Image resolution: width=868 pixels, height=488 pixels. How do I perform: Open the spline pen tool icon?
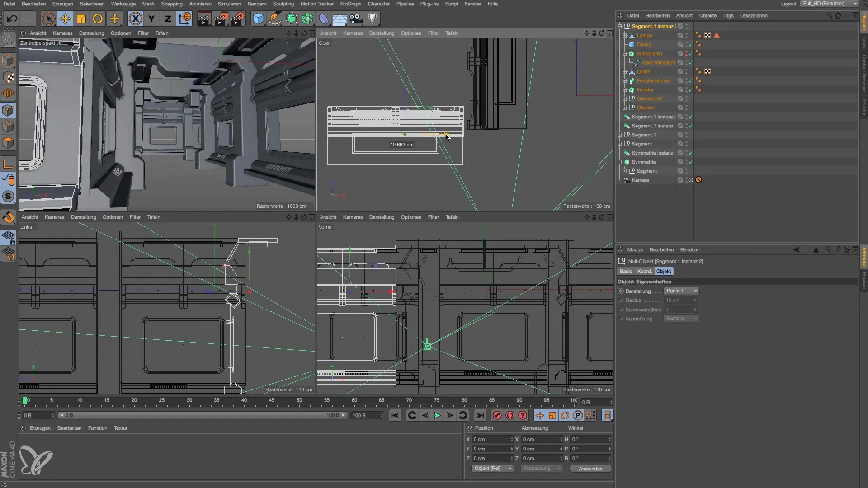[274, 19]
